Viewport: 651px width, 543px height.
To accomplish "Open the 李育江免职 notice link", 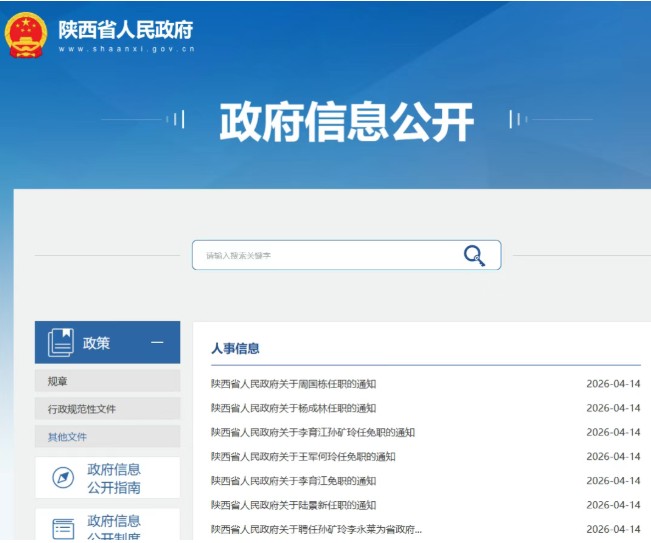I will coord(293,481).
